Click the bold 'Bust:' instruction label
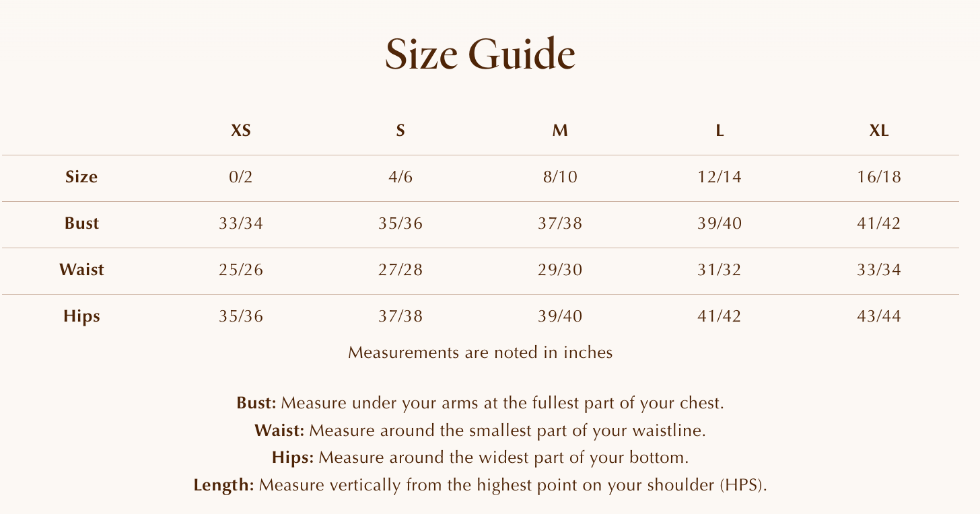Screen dimensions: 980x514 [256, 404]
